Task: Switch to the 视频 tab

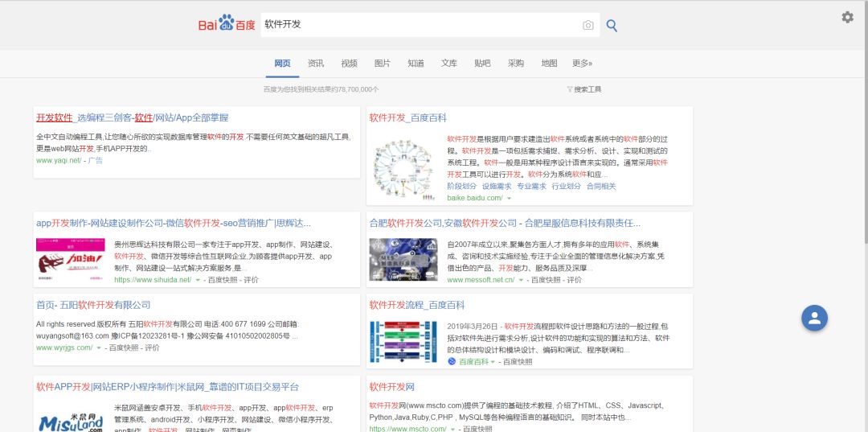Action: pyautogui.click(x=349, y=64)
